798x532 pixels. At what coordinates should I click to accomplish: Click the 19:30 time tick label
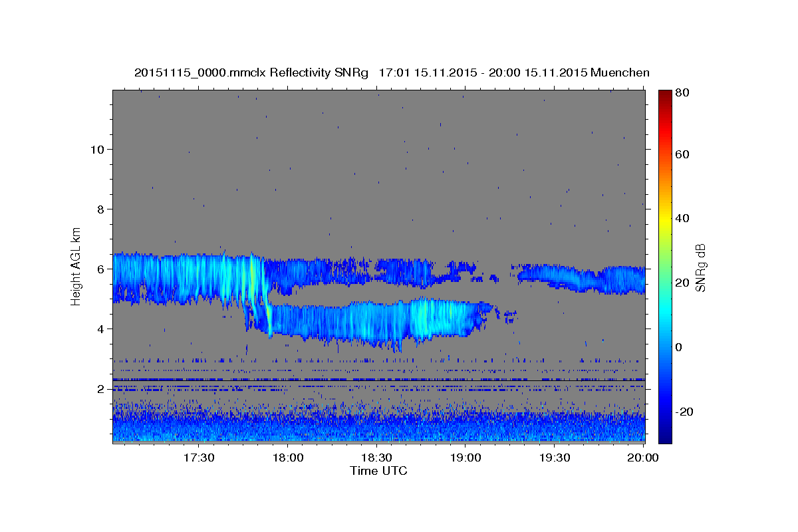(x=554, y=458)
